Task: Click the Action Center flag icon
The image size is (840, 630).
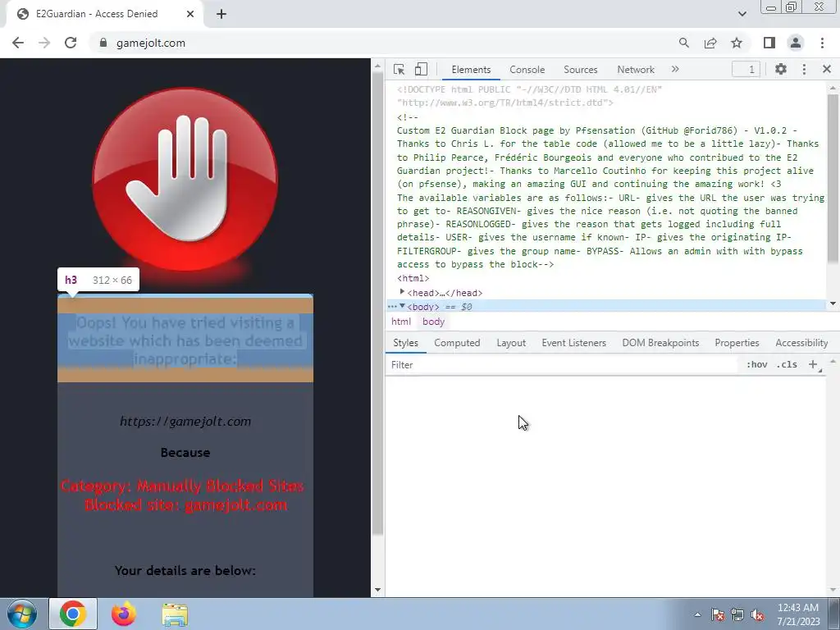Action: click(717, 614)
